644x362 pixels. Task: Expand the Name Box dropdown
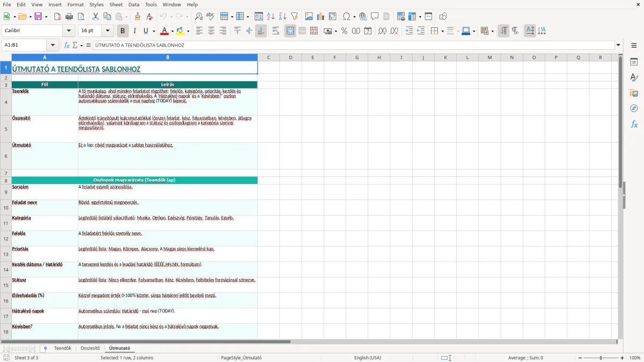tap(53, 46)
